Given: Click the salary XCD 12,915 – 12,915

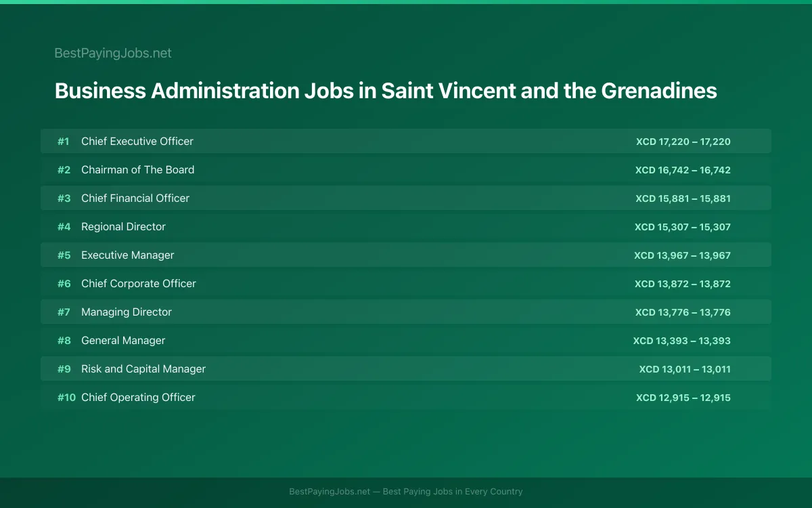Looking at the screenshot, I should (683, 398).
